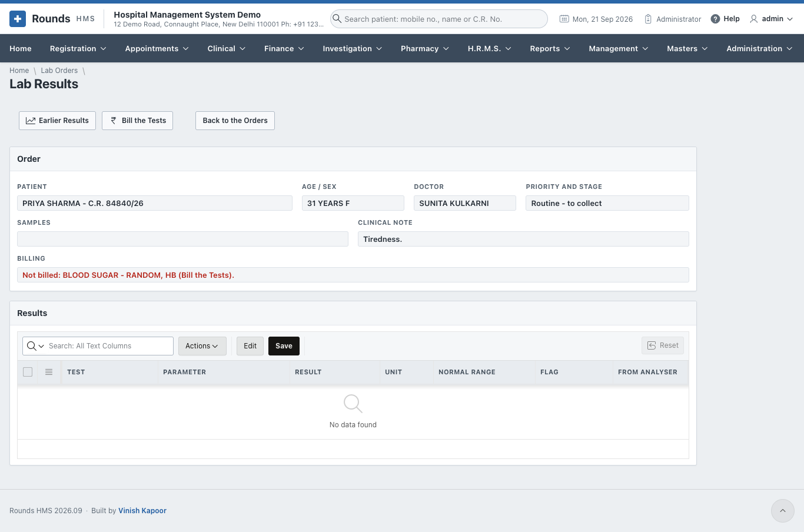Click the scroll-to-top arrow button

(x=783, y=511)
